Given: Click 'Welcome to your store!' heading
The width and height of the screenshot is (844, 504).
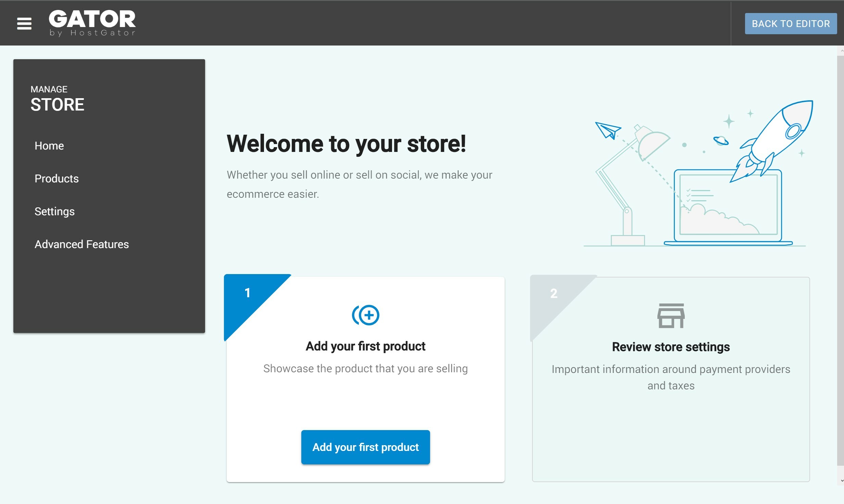Looking at the screenshot, I should (346, 144).
